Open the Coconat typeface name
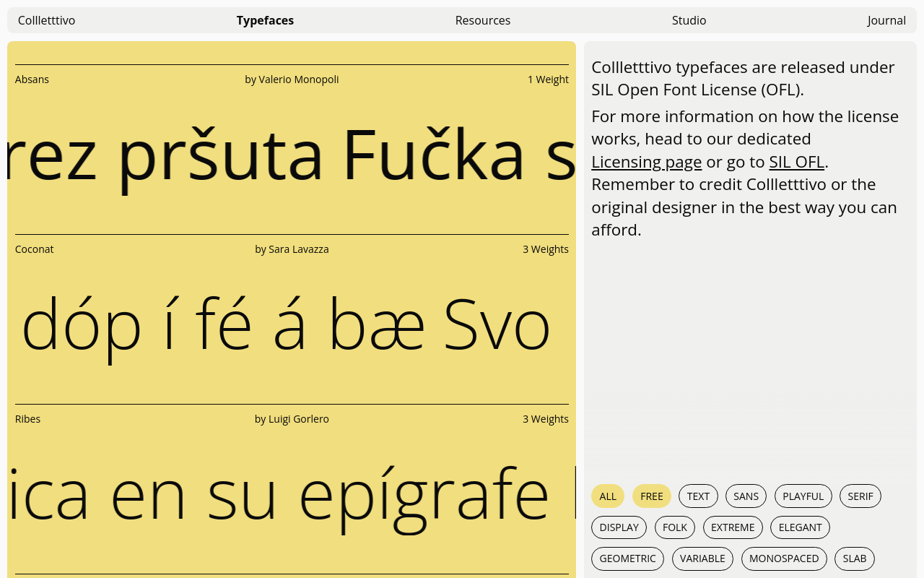The width and height of the screenshot is (924, 578). (x=34, y=249)
